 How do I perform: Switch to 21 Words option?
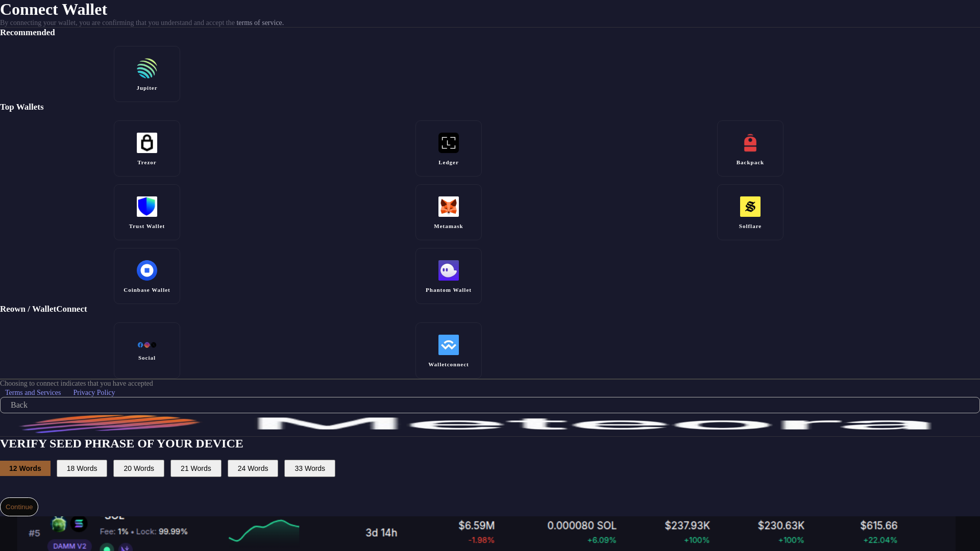click(x=196, y=468)
